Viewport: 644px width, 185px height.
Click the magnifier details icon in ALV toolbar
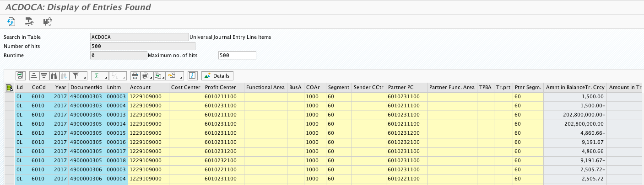coord(20,76)
